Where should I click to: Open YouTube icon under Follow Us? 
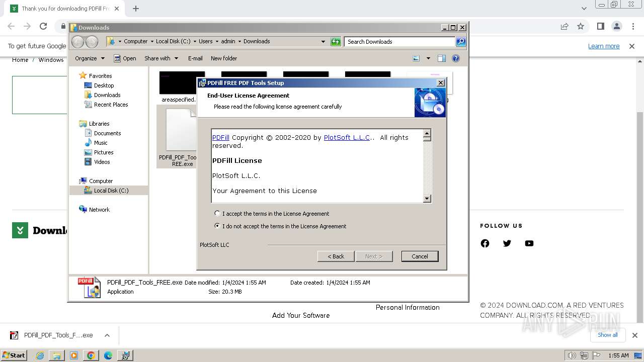coord(529,243)
